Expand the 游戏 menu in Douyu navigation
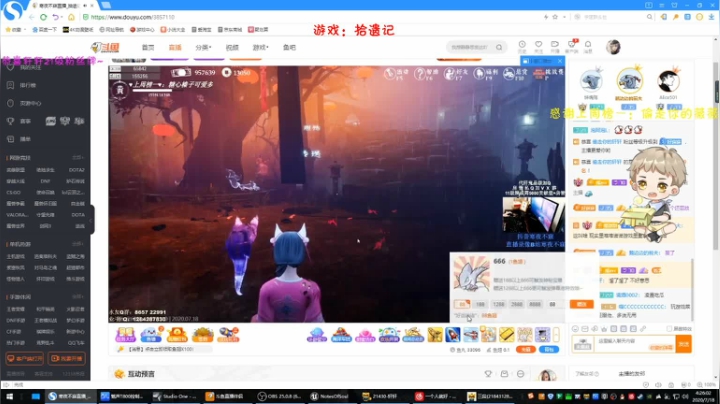 coord(260,47)
